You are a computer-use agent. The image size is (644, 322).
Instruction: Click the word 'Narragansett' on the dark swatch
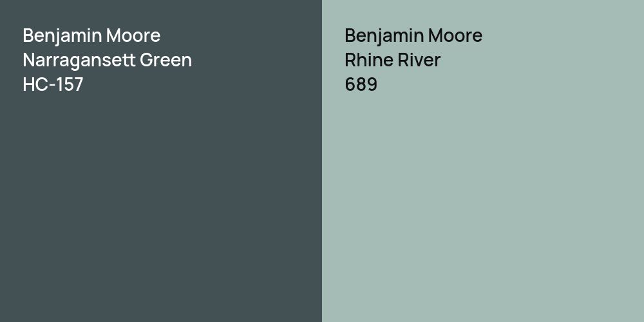pos(78,61)
